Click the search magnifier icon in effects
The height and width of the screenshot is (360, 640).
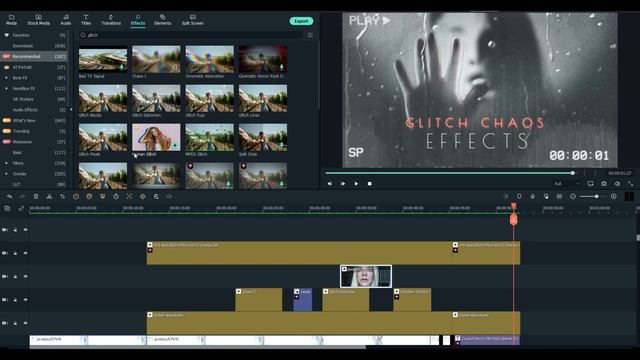pyautogui.click(x=83, y=35)
